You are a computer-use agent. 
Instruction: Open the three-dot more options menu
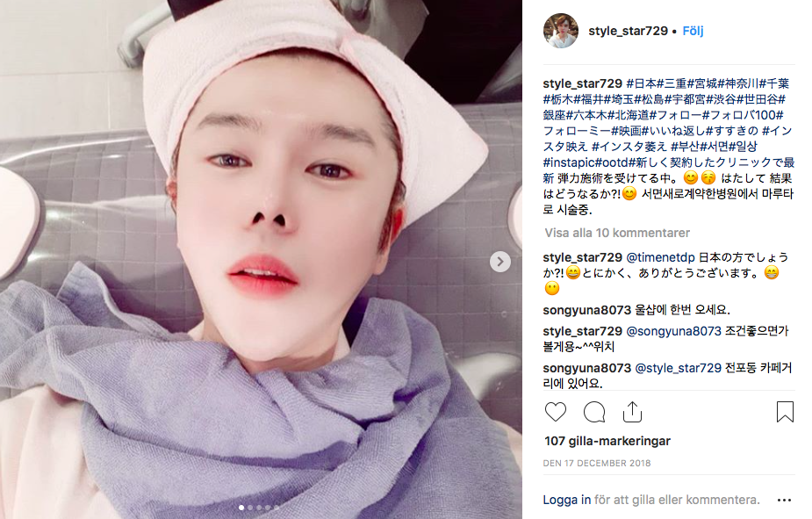click(784, 500)
